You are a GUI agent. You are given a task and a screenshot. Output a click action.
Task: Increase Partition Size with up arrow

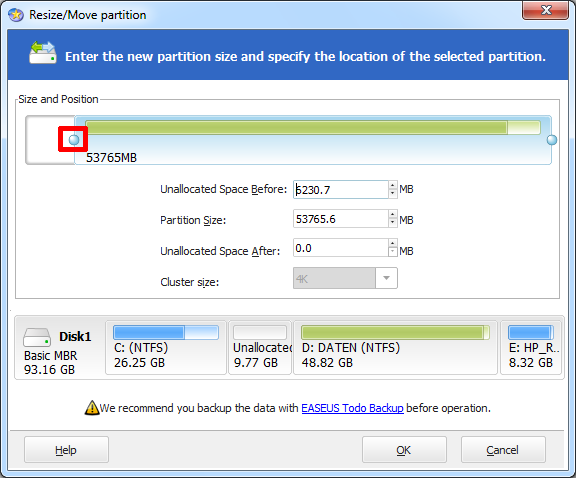(x=393, y=215)
